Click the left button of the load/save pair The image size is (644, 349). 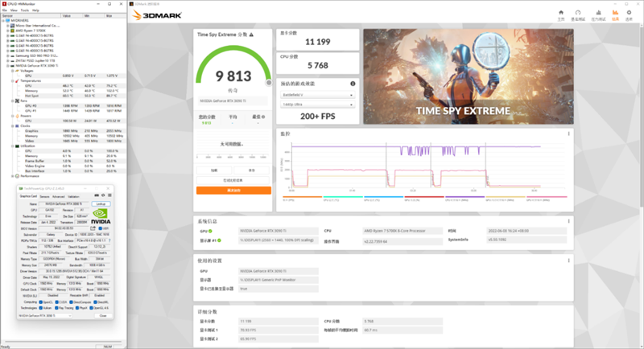pos(214,170)
